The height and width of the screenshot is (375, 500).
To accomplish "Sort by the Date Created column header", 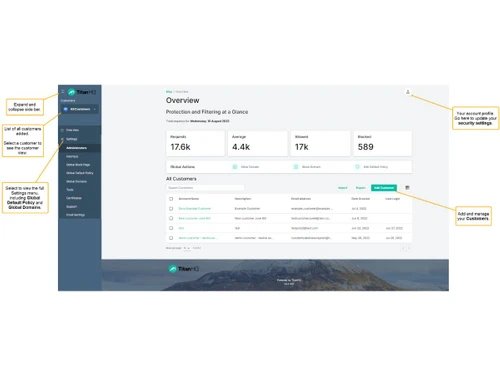I will (361, 199).
